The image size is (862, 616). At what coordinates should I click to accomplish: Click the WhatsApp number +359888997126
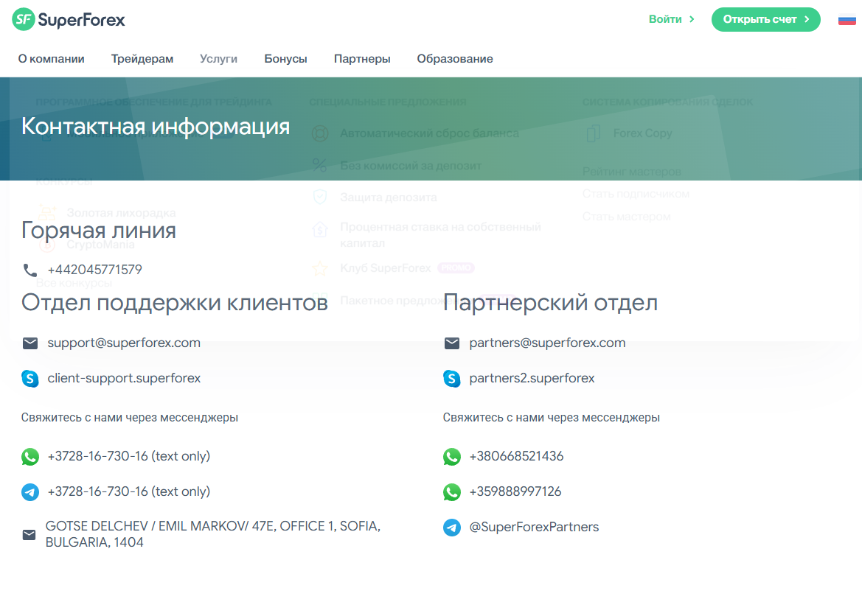(x=515, y=491)
